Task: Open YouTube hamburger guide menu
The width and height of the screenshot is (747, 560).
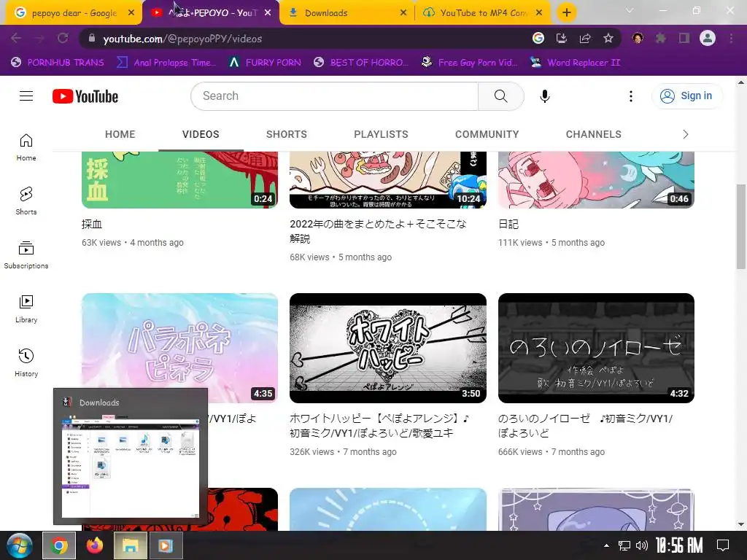Action: [x=26, y=96]
